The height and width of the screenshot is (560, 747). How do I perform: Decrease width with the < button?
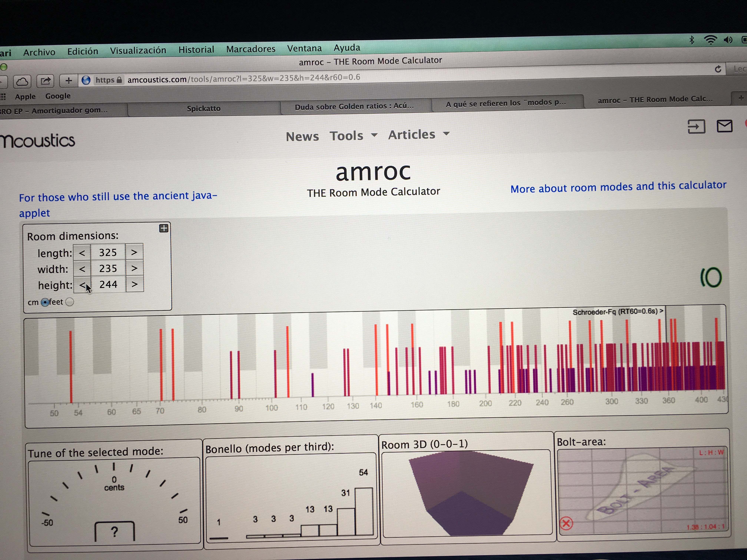[x=82, y=269]
